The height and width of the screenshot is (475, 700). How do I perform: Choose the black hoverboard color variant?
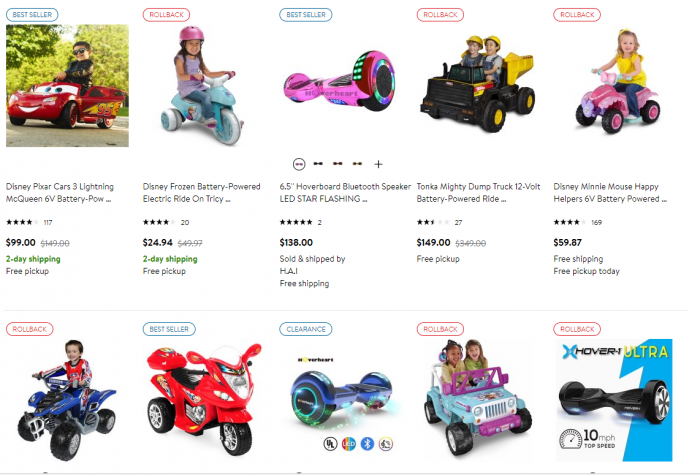[318, 164]
